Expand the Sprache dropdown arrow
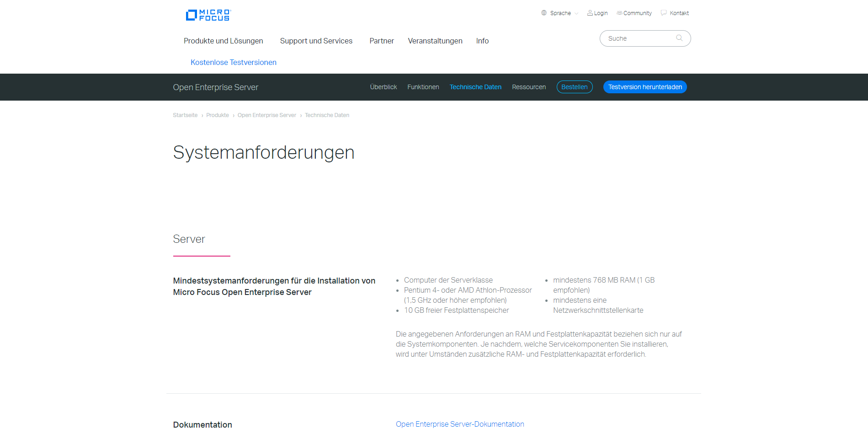This screenshot has width=868, height=434. pos(576,13)
